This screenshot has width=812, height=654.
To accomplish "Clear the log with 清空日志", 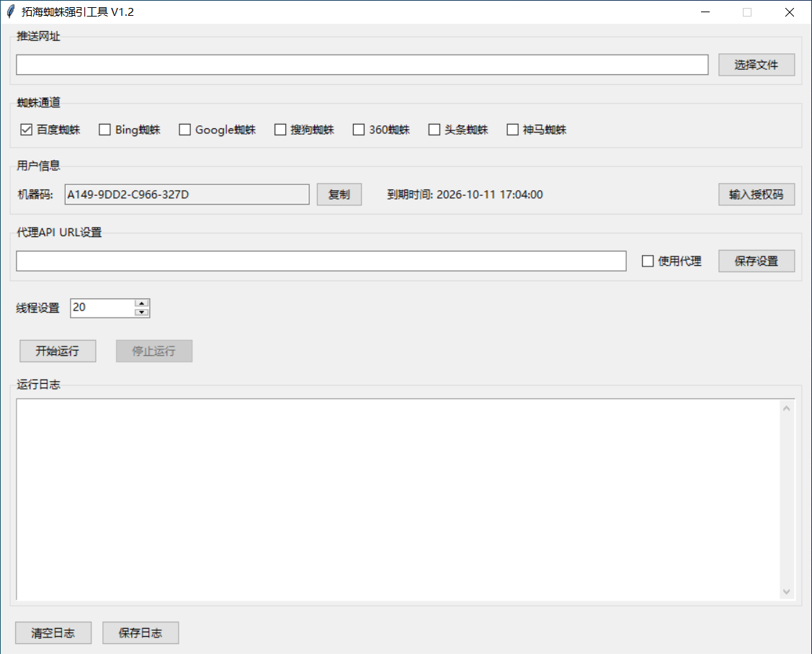I will click(53, 633).
